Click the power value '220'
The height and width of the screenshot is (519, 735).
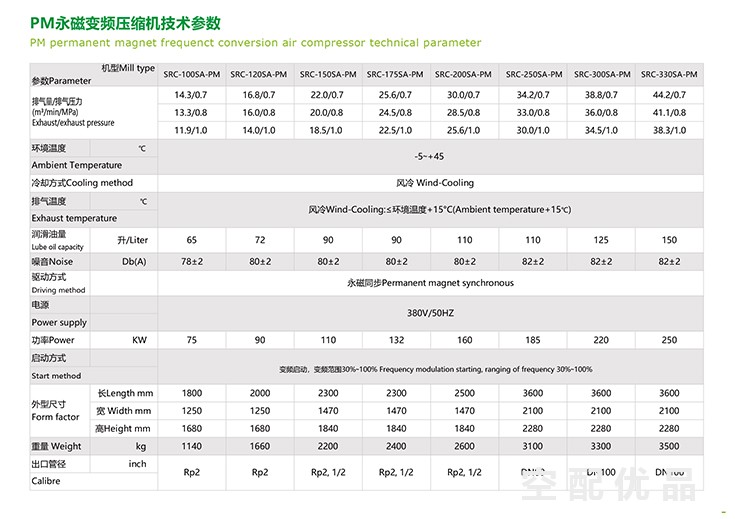tap(601, 340)
